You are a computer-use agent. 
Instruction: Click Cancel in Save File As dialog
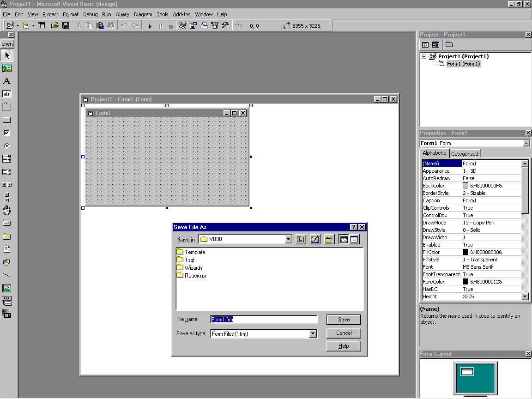(x=344, y=333)
